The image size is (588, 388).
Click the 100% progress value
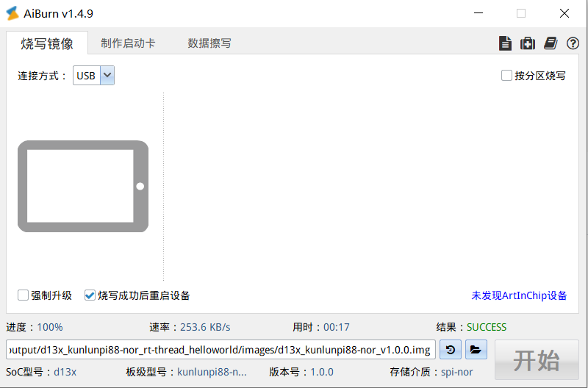(50, 327)
